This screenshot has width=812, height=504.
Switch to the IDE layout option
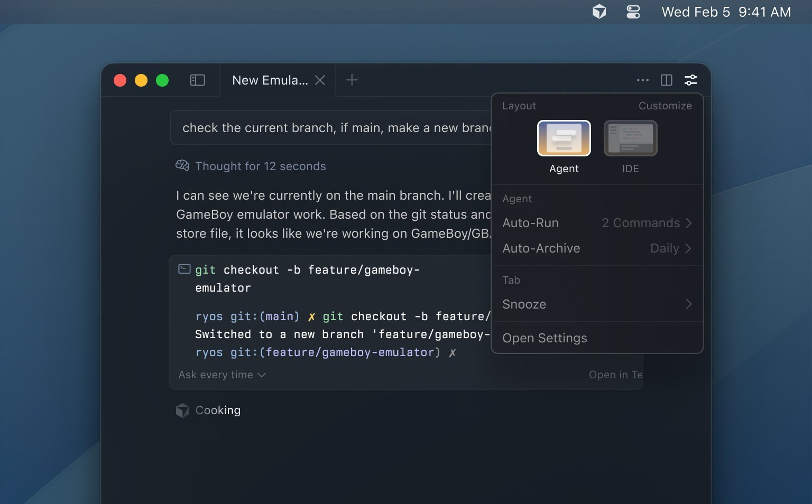[630, 138]
